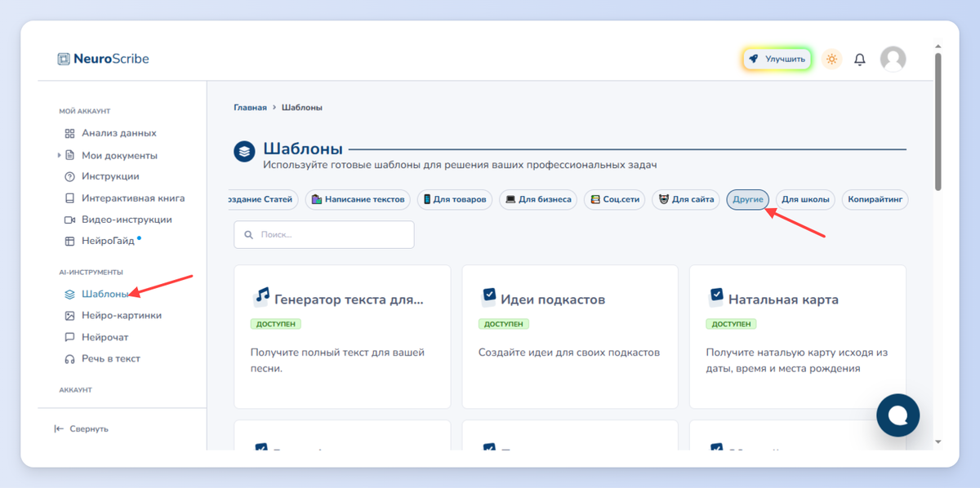Click the Речь в текст headphones icon

click(x=69, y=359)
